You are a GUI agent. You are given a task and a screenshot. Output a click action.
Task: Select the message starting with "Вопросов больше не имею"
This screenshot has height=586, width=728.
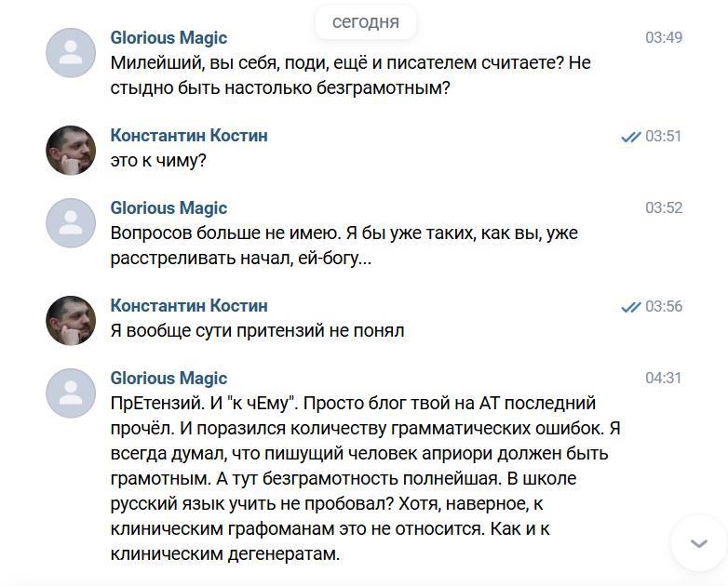[x=344, y=246]
